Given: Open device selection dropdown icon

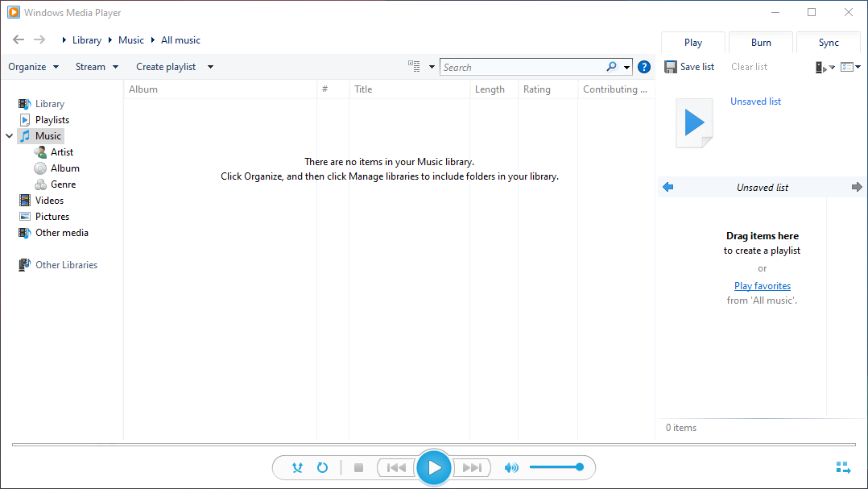Looking at the screenshot, I should tap(825, 67).
